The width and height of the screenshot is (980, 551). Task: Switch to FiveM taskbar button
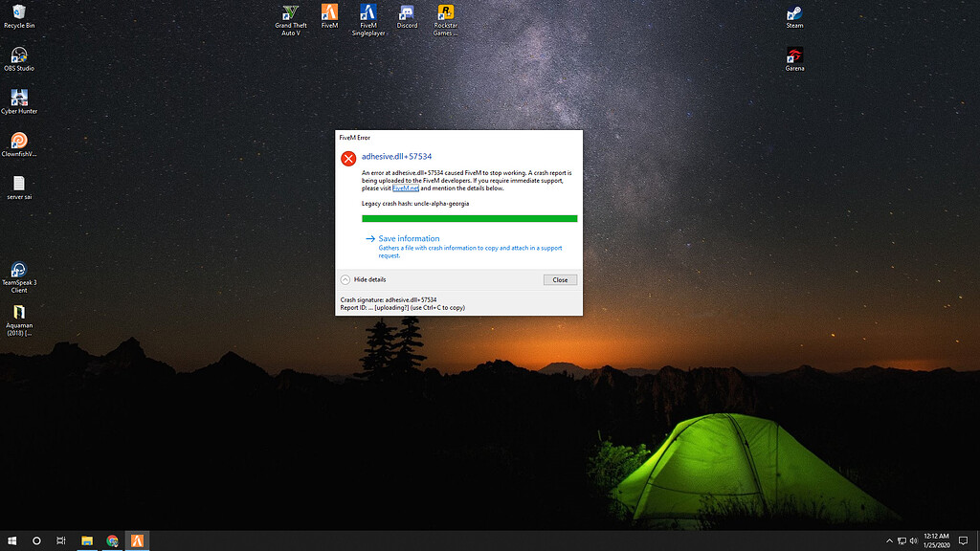[137, 540]
